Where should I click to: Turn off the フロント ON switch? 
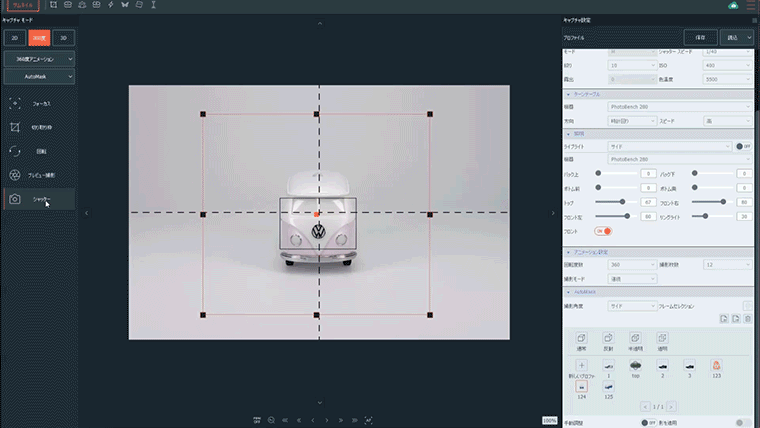tap(603, 231)
